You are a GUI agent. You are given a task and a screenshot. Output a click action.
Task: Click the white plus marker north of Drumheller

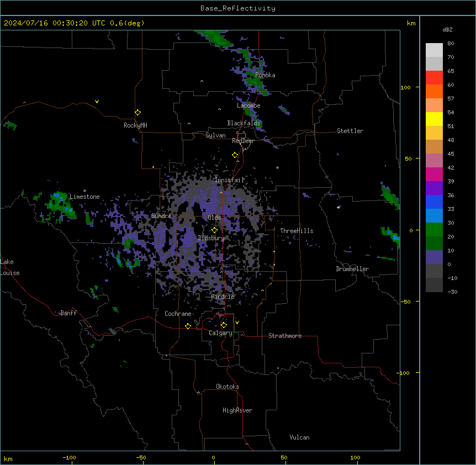point(338,207)
